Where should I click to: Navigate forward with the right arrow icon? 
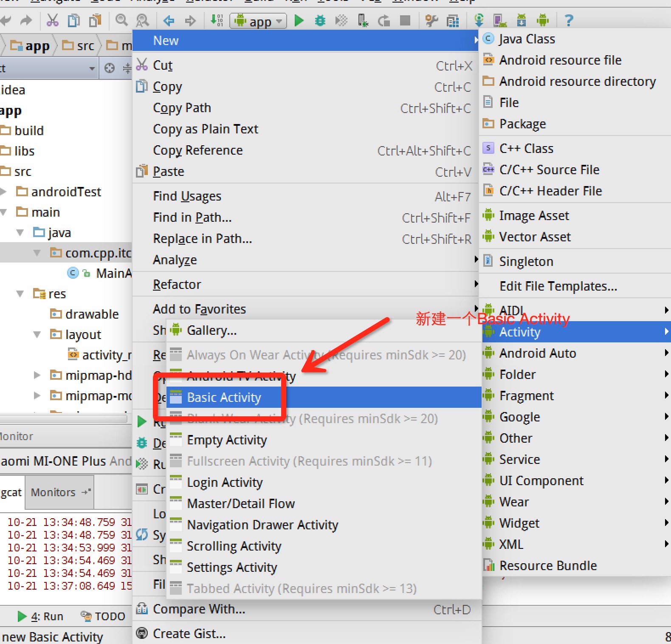(190, 20)
